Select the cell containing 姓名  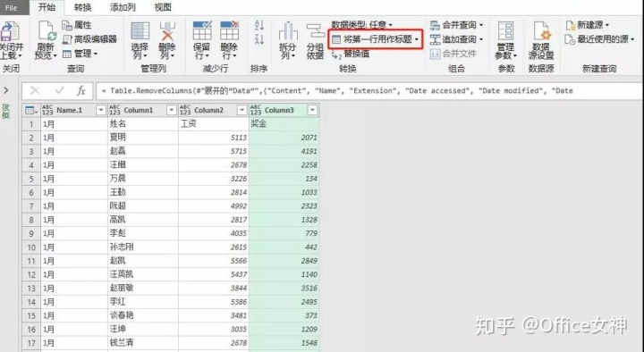coord(143,123)
